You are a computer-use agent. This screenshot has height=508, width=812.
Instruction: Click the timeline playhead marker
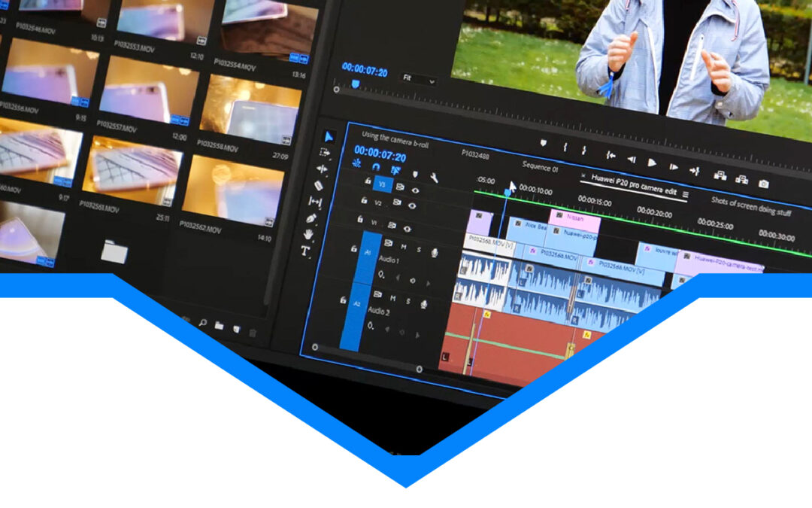507,193
